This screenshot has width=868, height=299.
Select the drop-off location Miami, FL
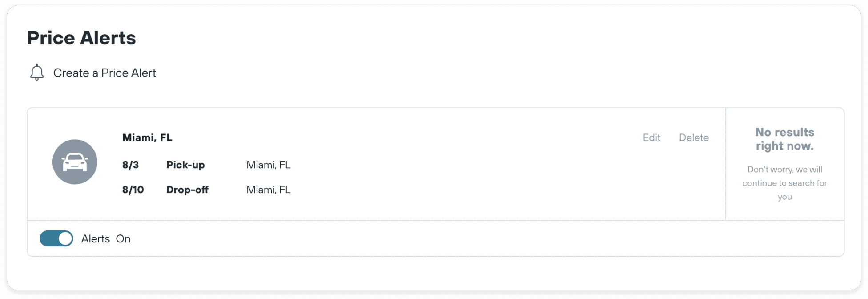269,190
